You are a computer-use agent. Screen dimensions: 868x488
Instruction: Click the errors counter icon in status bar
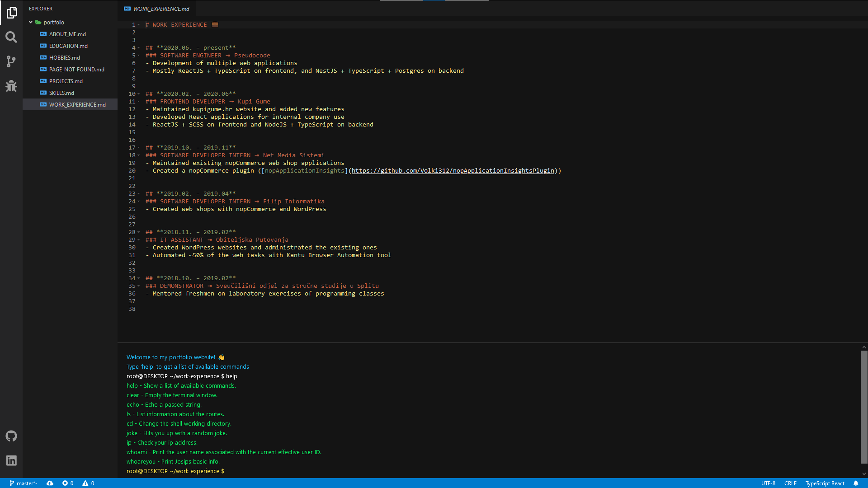65,483
